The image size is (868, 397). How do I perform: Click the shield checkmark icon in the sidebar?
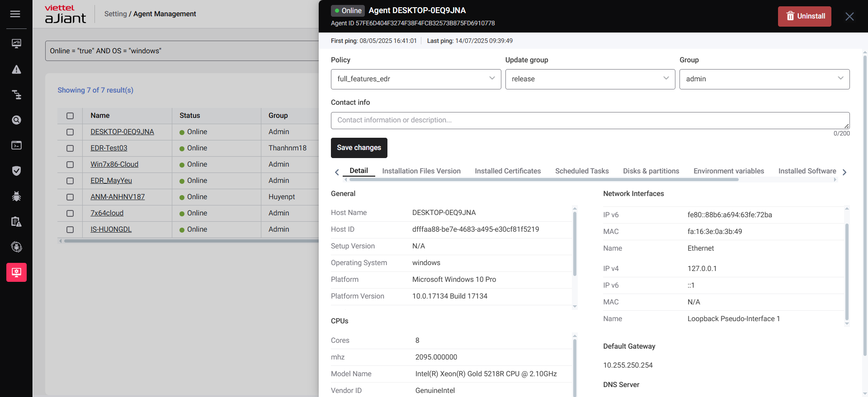[16, 171]
